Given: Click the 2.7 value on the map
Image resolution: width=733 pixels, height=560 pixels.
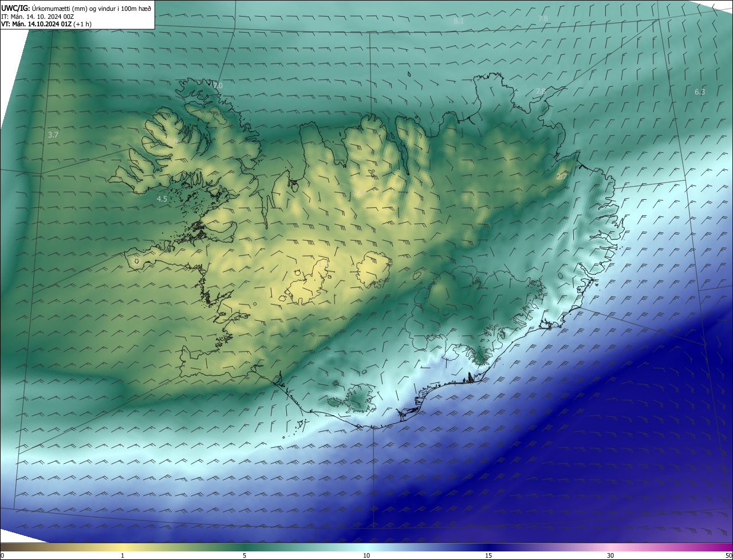Looking at the screenshot, I should (562, 177).
